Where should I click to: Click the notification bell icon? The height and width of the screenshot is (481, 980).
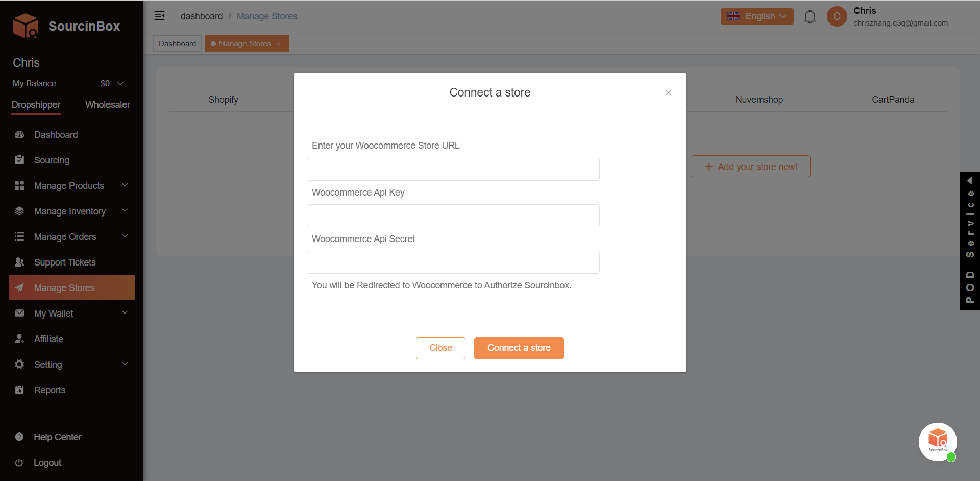pos(810,17)
